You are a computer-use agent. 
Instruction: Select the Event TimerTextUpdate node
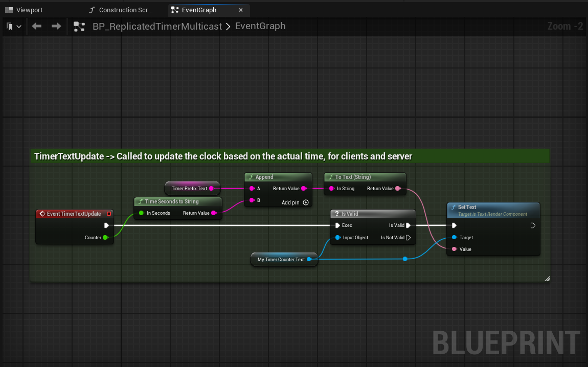click(74, 226)
